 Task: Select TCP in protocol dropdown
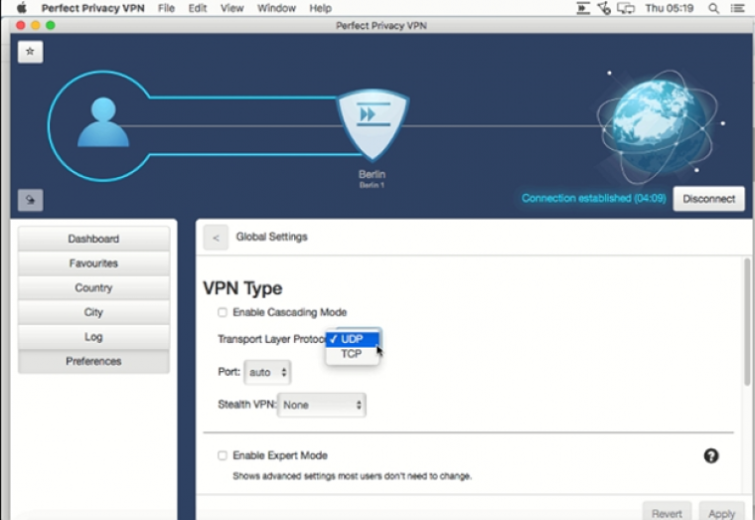[352, 354]
